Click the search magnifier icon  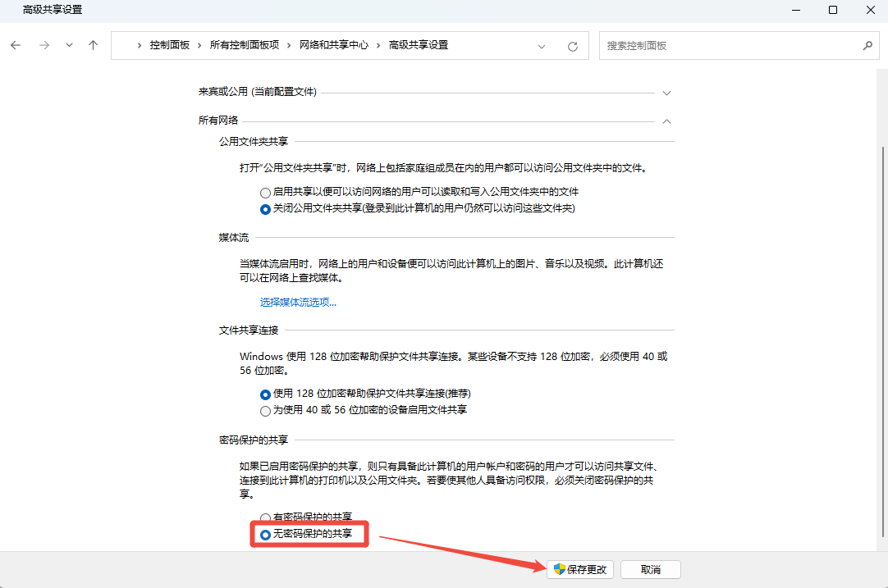pyautogui.click(x=867, y=46)
